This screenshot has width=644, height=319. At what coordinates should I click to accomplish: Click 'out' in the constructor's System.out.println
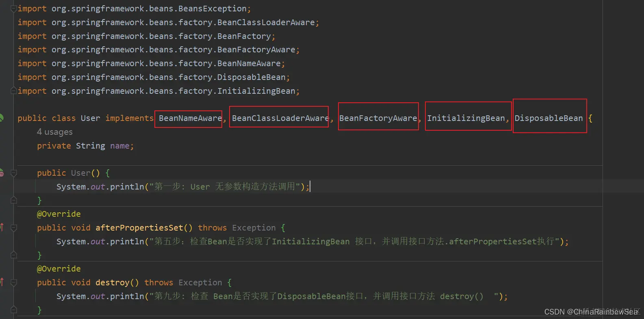pyautogui.click(x=98, y=187)
